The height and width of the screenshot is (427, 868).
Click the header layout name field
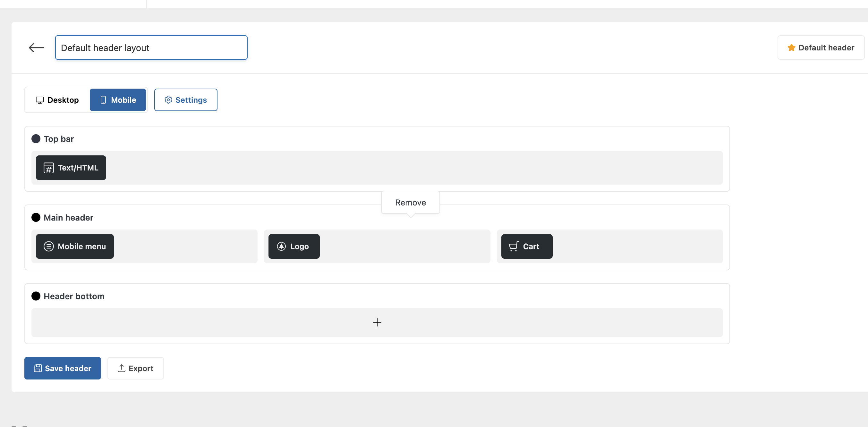tap(151, 48)
